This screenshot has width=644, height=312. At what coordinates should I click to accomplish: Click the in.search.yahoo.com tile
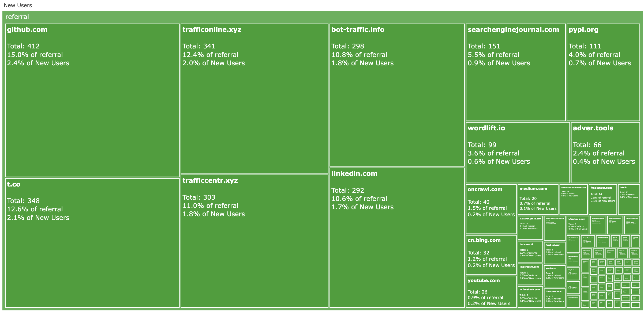point(530,228)
